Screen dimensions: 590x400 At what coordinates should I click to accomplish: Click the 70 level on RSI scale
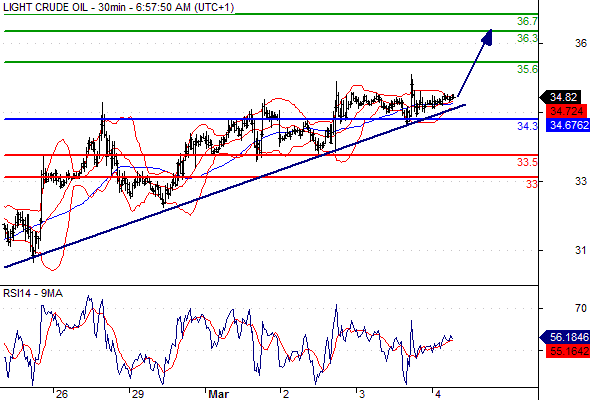click(x=581, y=308)
